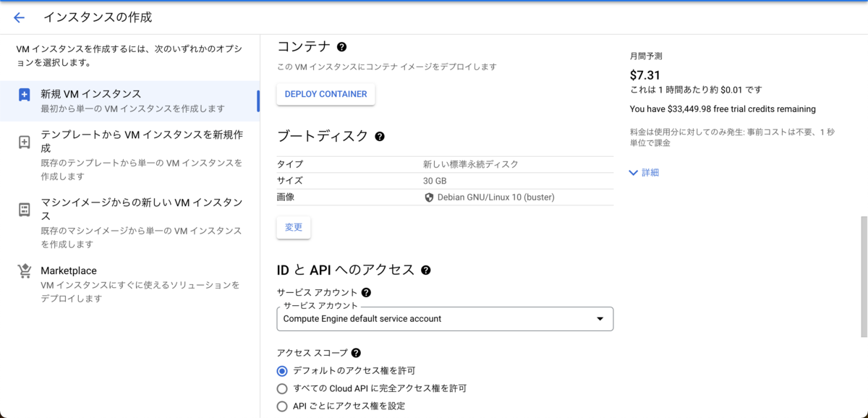
Task: Click the 30 GB size value
Action: pyautogui.click(x=435, y=181)
